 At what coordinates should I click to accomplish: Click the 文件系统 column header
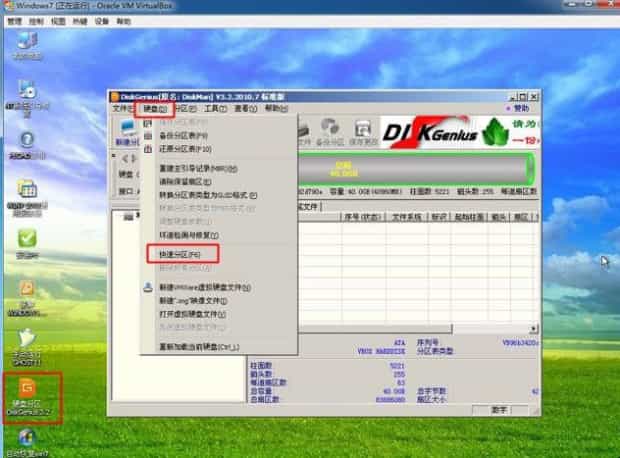[406, 217]
